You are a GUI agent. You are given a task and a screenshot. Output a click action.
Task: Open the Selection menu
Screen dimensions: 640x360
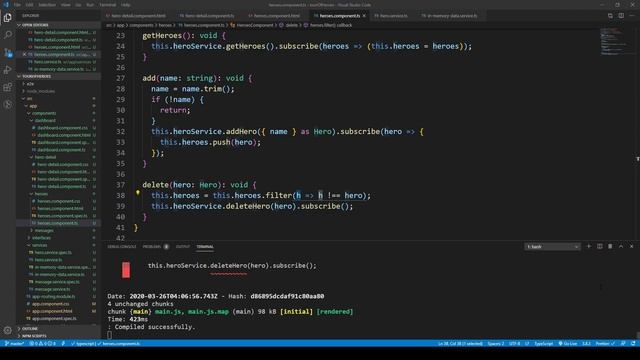(47, 5)
